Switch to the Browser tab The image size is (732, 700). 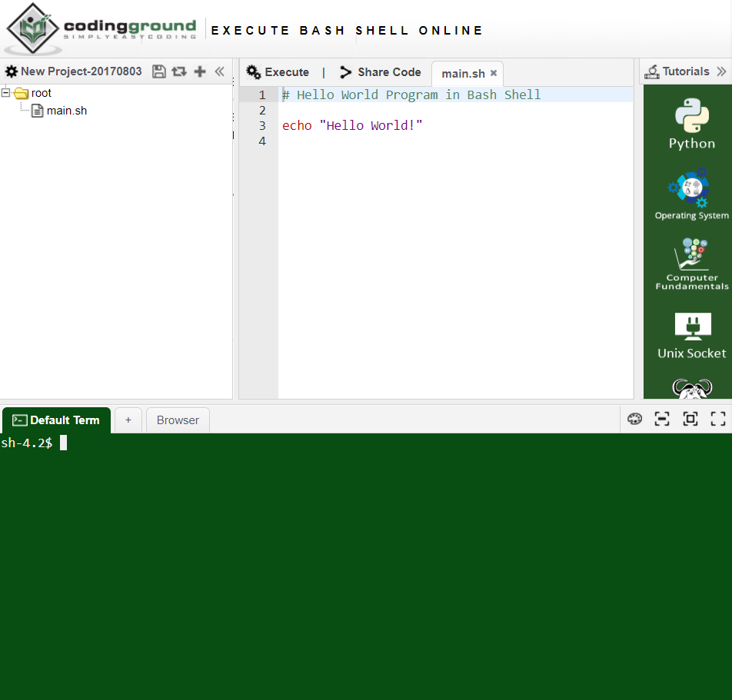(178, 420)
